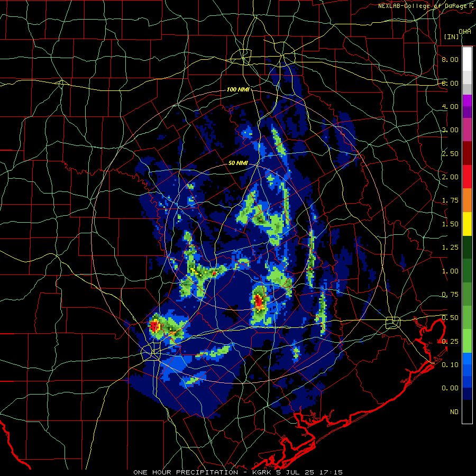
Task: Click the 8.00 legend value
Action: (x=450, y=59)
